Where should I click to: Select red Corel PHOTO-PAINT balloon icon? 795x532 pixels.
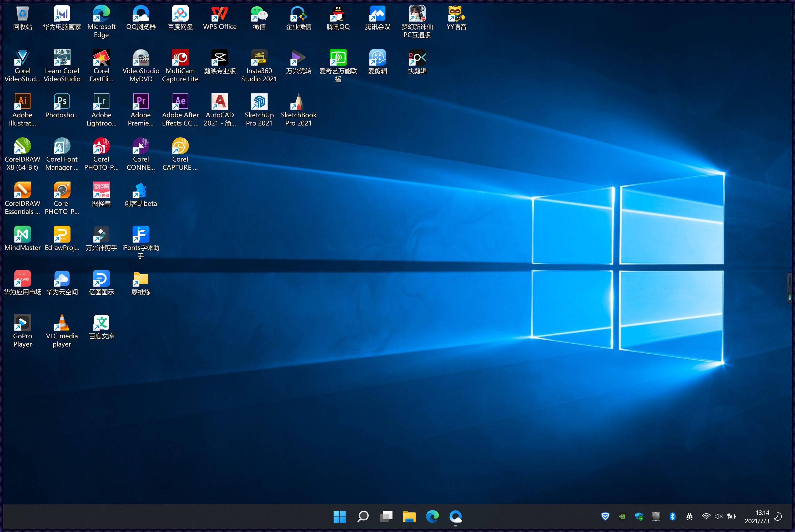101,147
